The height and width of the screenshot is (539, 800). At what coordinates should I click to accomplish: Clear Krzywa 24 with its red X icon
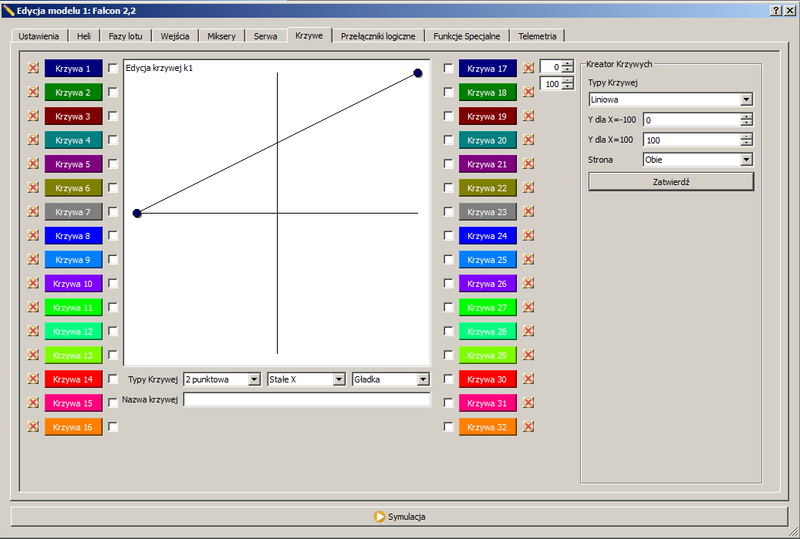click(529, 235)
